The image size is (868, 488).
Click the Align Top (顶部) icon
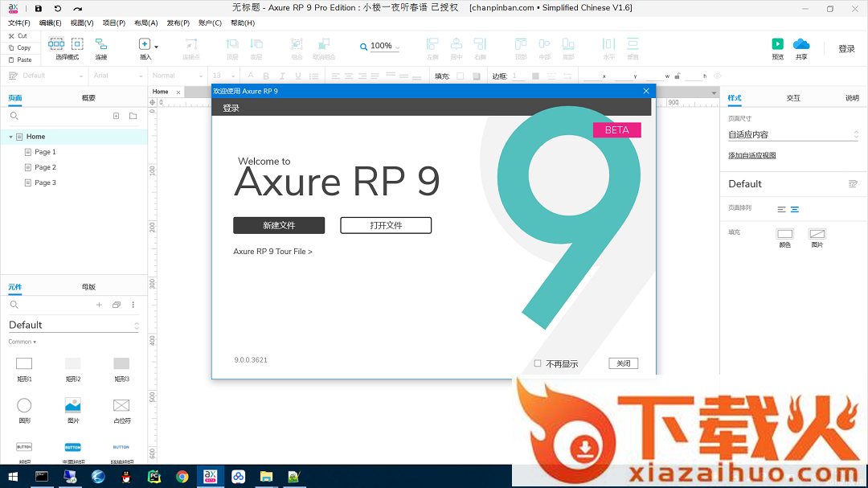coord(520,44)
